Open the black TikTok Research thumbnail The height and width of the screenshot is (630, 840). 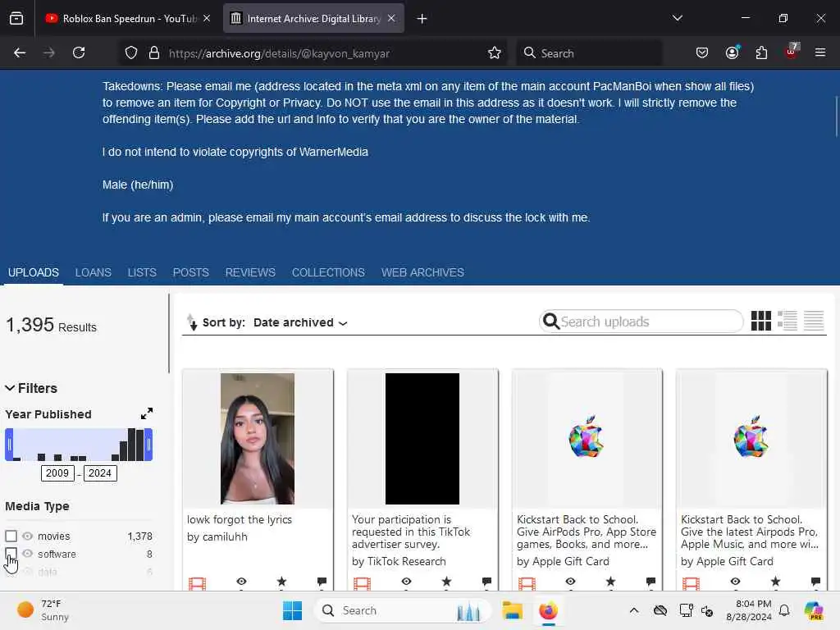pyautogui.click(x=422, y=439)
